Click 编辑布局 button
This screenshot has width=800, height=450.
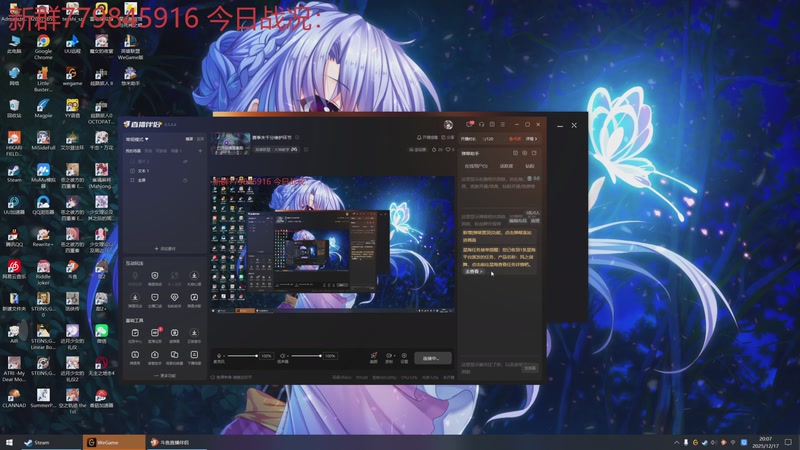coord(518,221)
